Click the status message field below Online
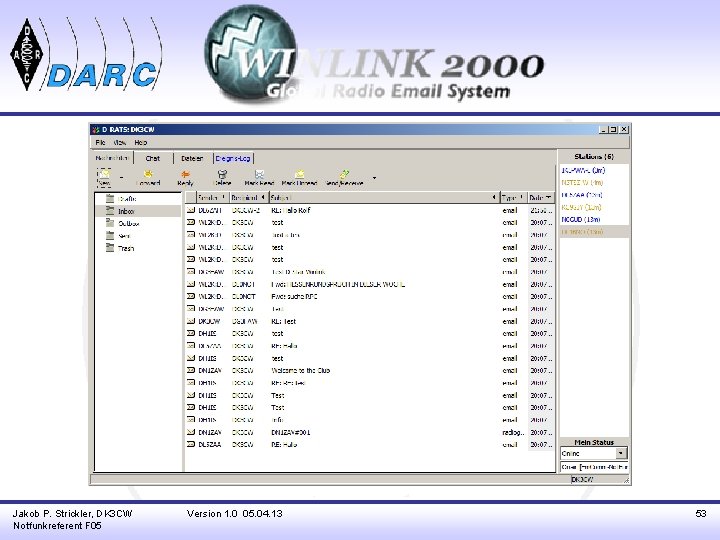The image size is (720, 540). [x=594, y=467]
